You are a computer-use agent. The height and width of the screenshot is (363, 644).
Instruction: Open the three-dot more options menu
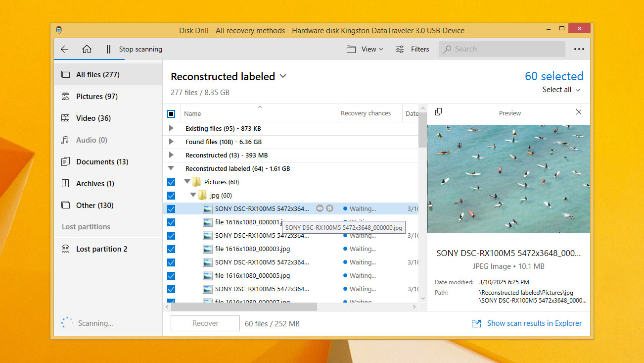click(579, 49)
